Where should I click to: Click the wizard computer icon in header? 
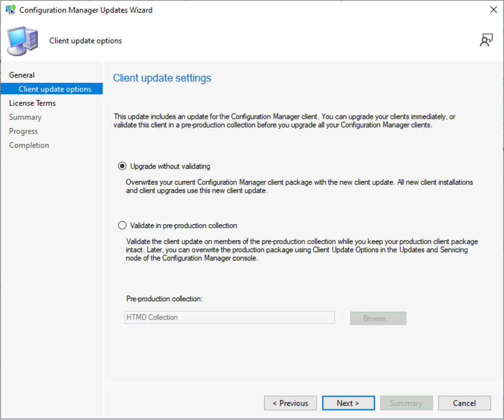click(22, 41)
